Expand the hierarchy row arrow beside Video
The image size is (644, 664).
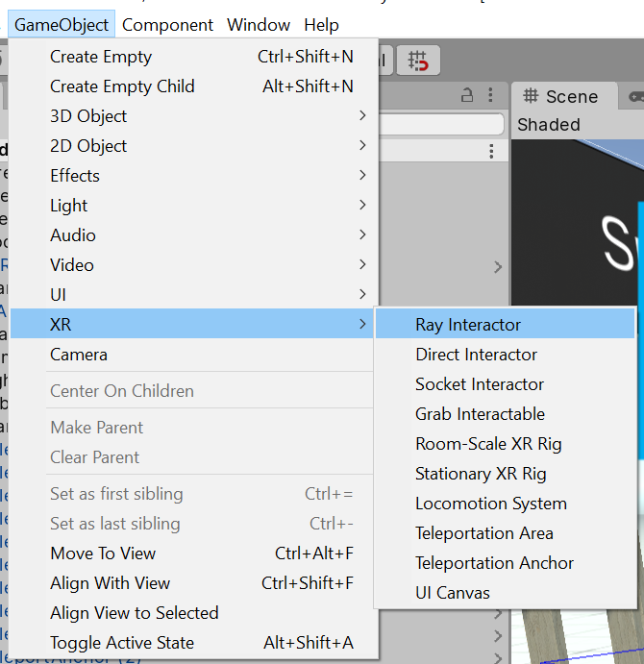(498, 267)
